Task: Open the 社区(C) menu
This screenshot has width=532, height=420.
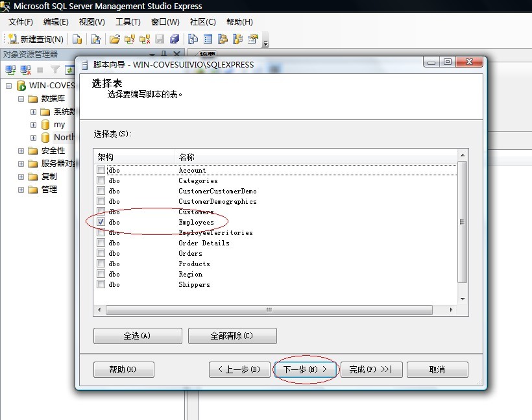Action: tap(202, 22)
